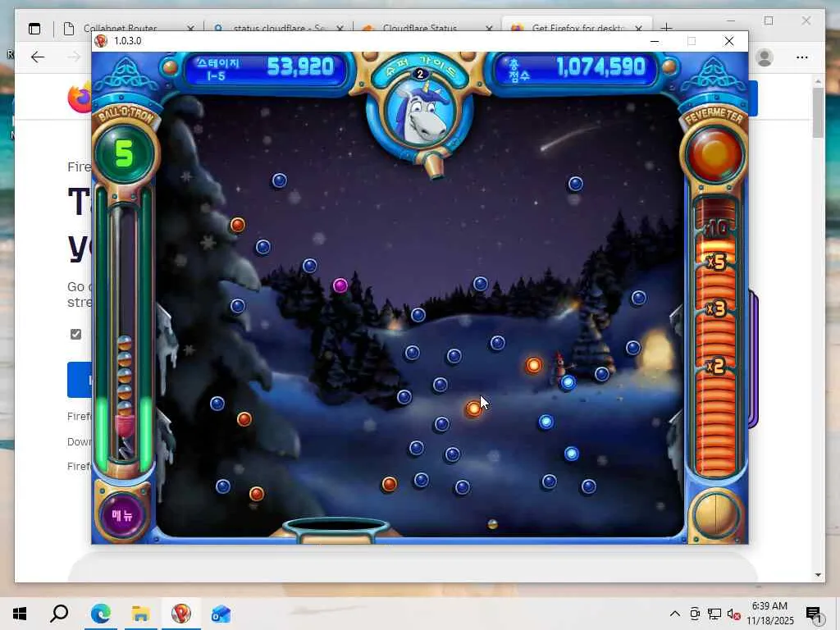Click the Firefox logo on the page
The height and width of the screenshot is (630, 840).
(x=80, y=98)
